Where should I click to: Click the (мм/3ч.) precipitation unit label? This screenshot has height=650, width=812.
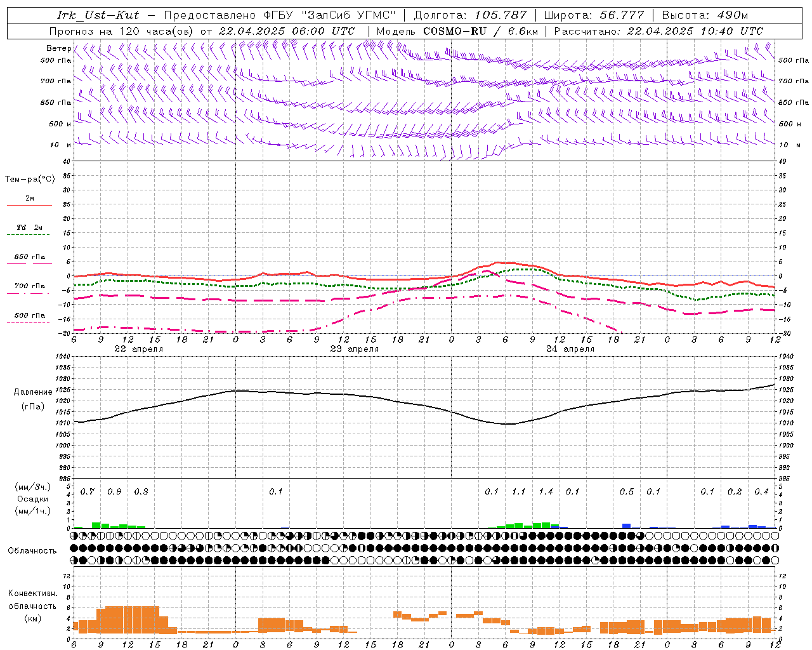[x=33, y=487]
